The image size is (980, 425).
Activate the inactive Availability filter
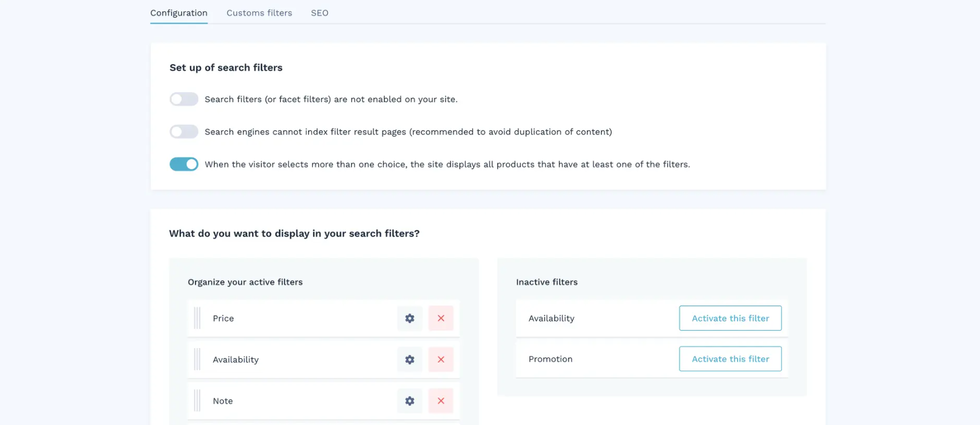(730, 318)
